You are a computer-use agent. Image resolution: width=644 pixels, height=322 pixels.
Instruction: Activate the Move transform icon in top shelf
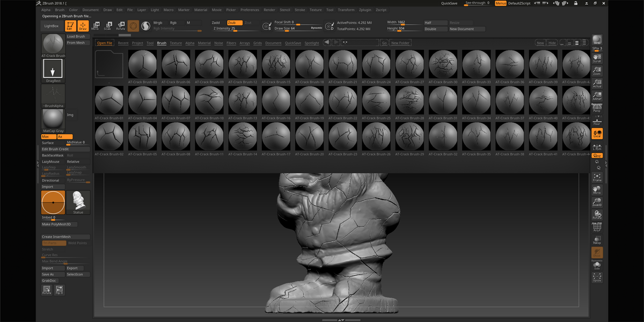pos(95,26)
